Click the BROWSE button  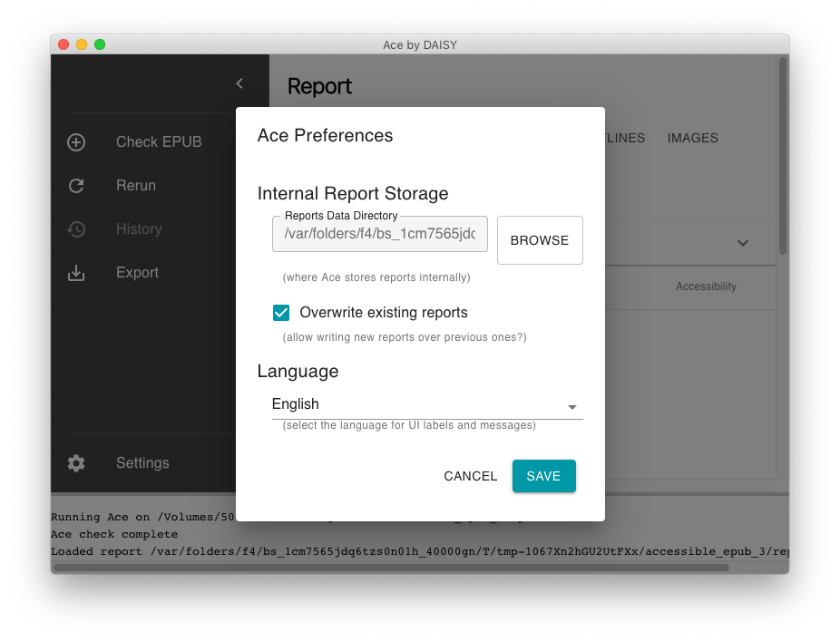(x=540, y=240)
